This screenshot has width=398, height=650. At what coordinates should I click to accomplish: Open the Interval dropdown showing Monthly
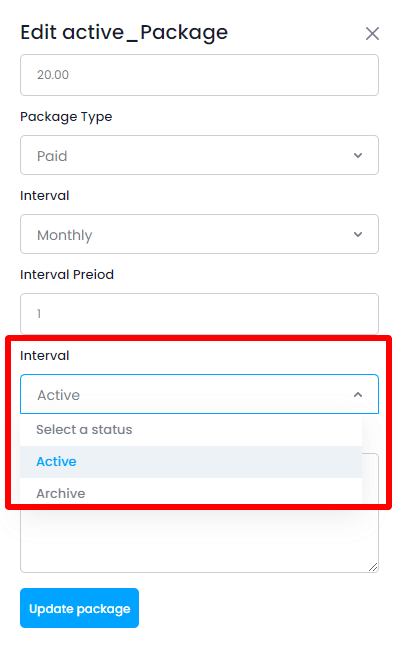tap(199, 234)
